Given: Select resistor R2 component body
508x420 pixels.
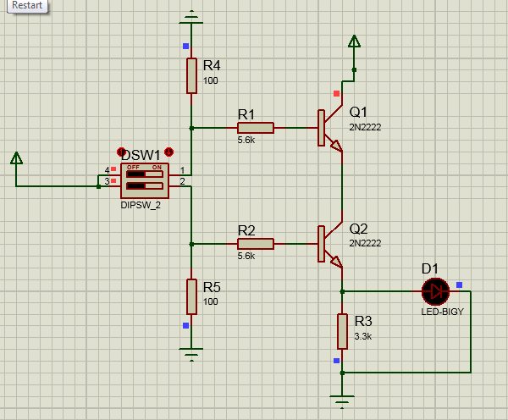Looking at the screenshot, I should tap(256, 244).
